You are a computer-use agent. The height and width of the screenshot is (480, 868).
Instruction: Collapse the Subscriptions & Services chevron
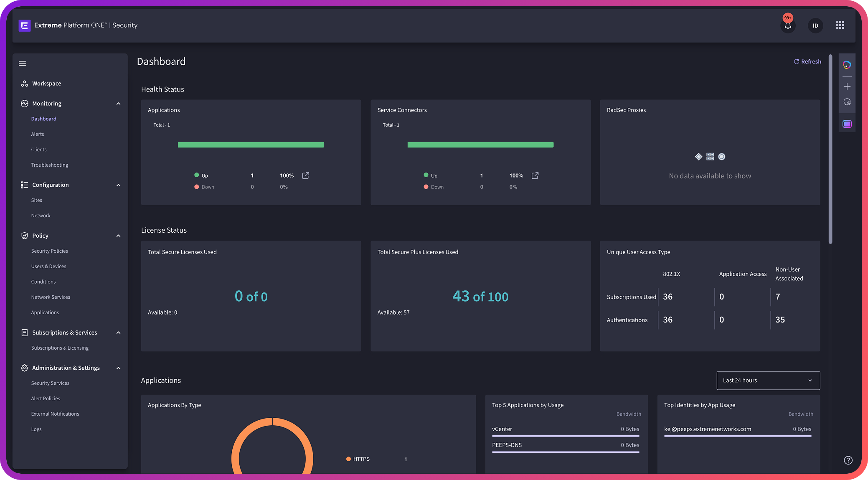click(118, 333)
